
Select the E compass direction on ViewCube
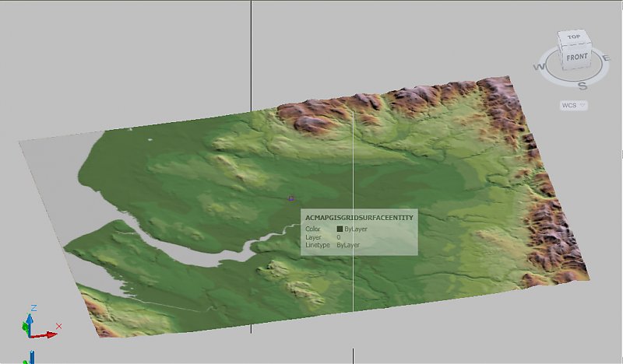605,57
